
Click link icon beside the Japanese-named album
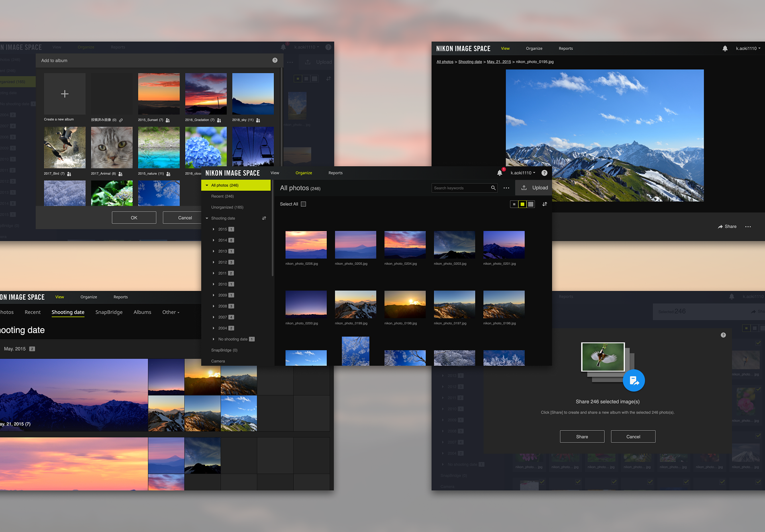[121, 120]
